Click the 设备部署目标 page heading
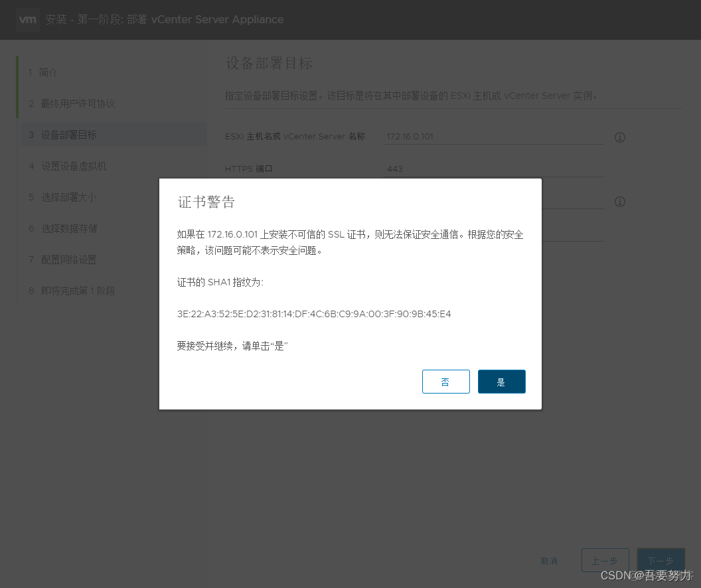The height and width of the screenshot is (588, 701). (x=269, y=63)
